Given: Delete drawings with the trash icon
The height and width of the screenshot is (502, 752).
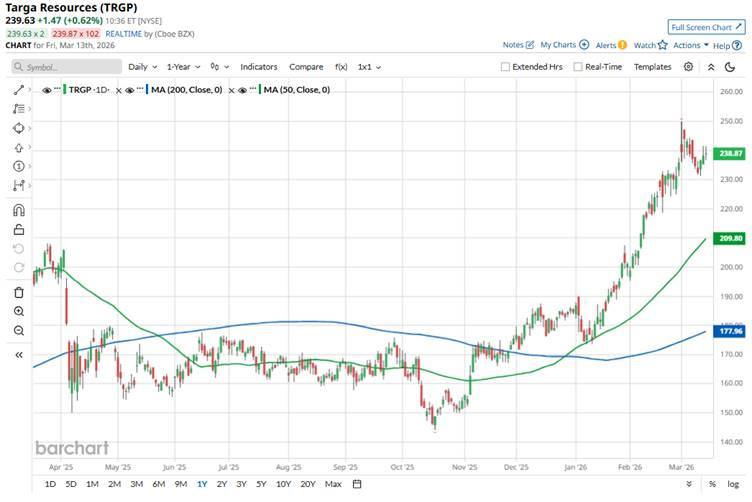Looking at the screenshot, I should 19,292.
